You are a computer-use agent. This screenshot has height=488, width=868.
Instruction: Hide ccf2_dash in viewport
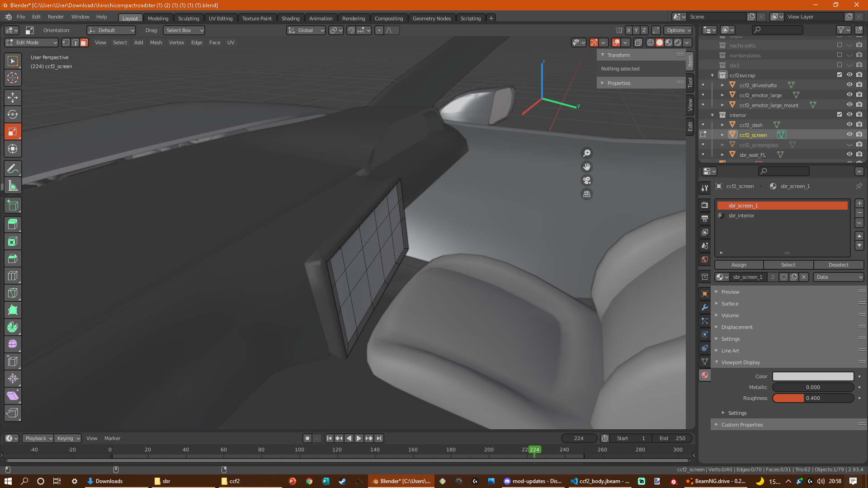[x=849, y=125]
